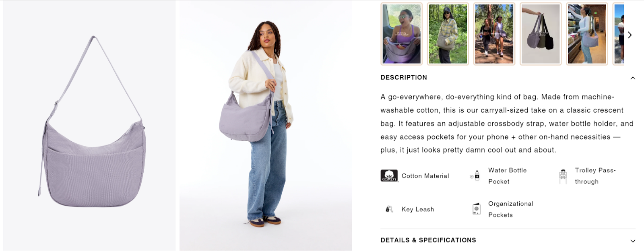Click the Key Leash icon

tap(389, 209)
